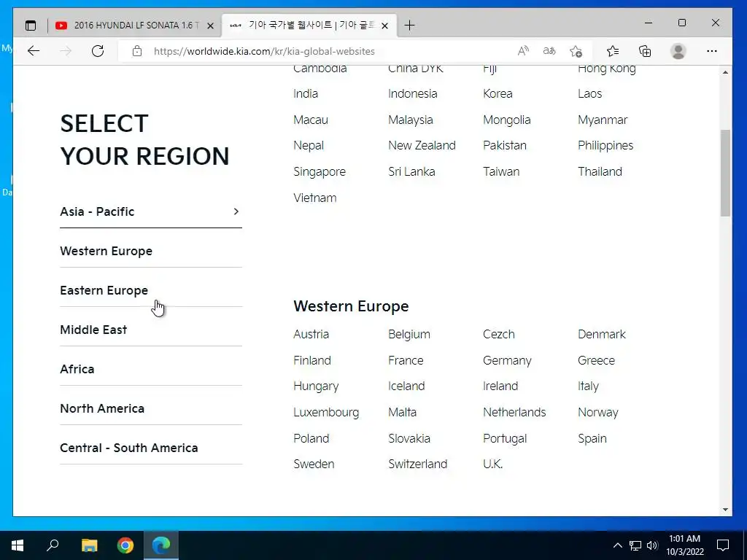Choose North America region

click(150, 408)
